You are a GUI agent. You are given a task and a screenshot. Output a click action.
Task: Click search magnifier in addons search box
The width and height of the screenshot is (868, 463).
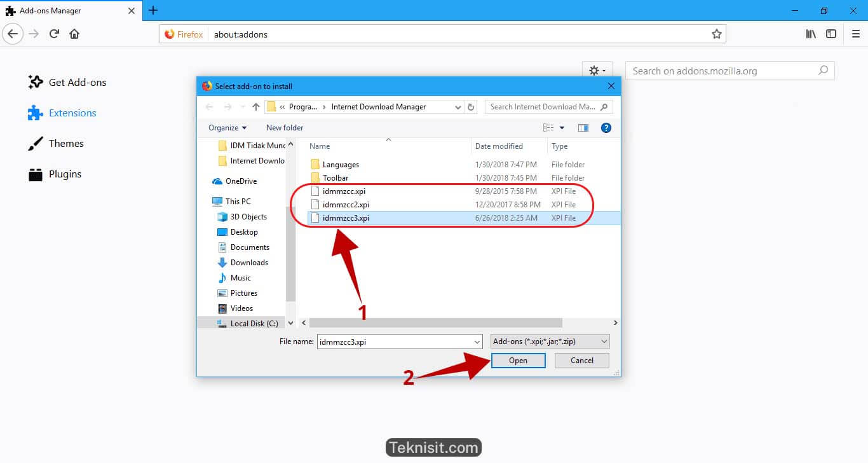tap(823, 71)
